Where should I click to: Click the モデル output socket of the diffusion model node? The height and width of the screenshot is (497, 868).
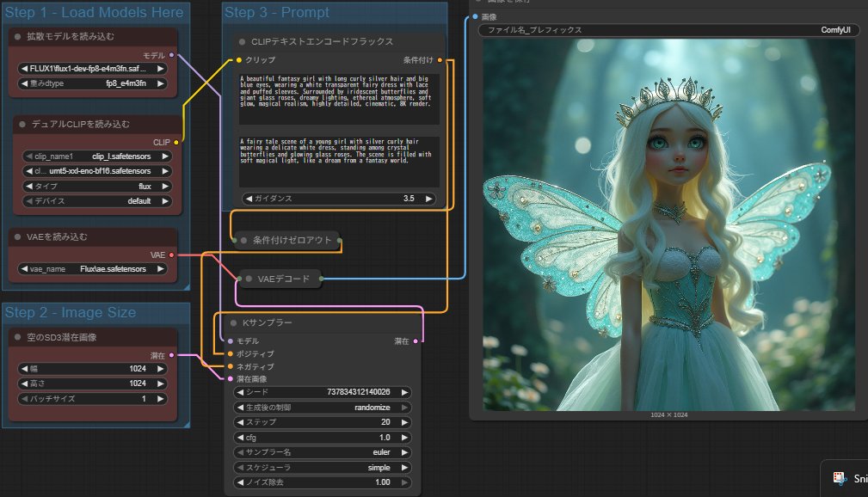click(171, 55)
